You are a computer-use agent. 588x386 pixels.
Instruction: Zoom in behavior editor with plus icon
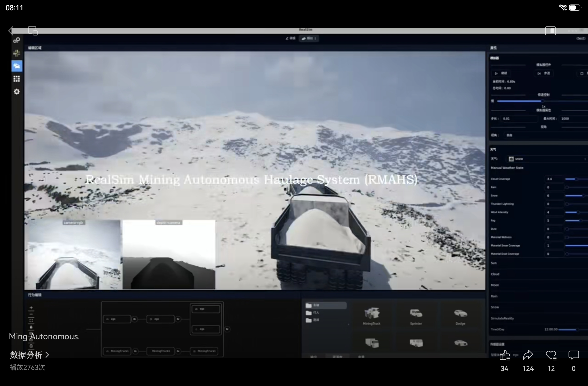pos(31,308)
